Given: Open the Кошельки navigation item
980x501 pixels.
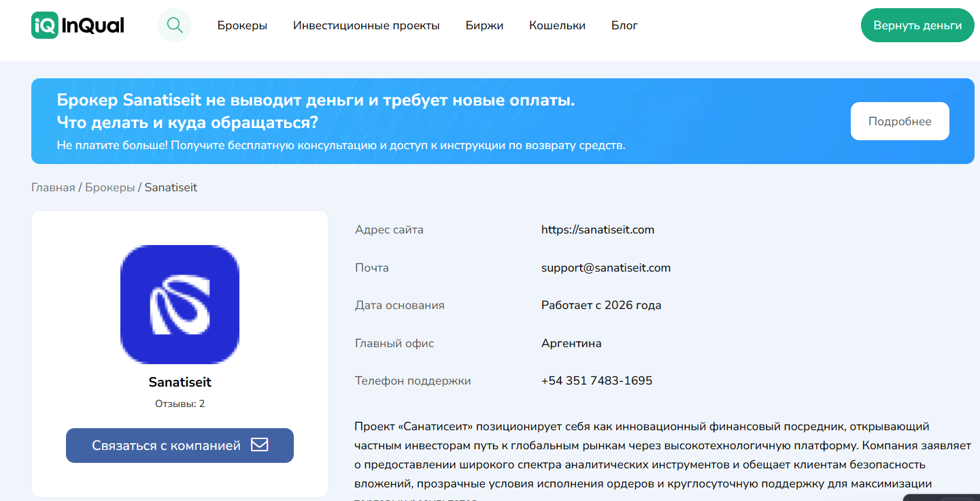Looking at the screenshot, I should coord(557,26).
